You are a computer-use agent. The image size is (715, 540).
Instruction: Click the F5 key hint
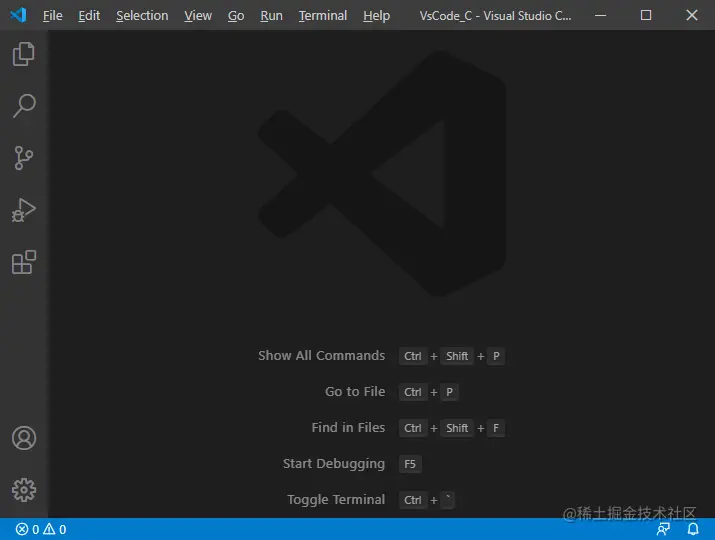point(410,464)
